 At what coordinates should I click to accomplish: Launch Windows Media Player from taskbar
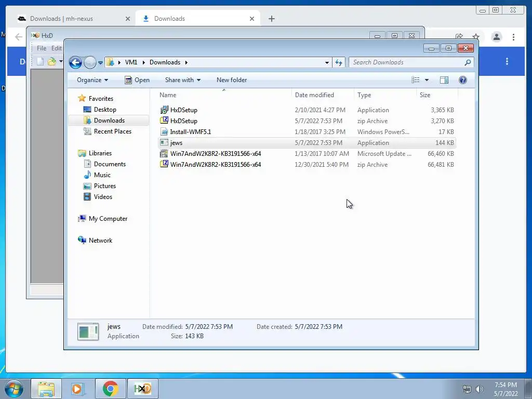click(78, 389)
